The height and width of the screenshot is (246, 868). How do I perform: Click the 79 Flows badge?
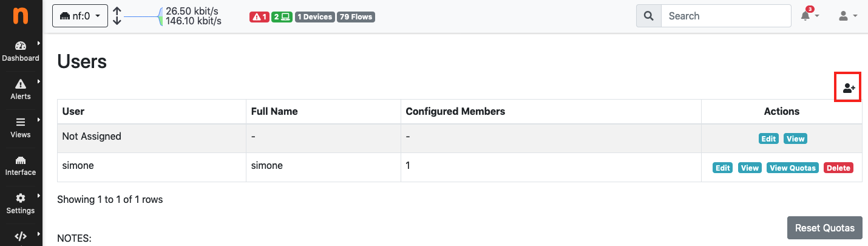pos(356,17)
